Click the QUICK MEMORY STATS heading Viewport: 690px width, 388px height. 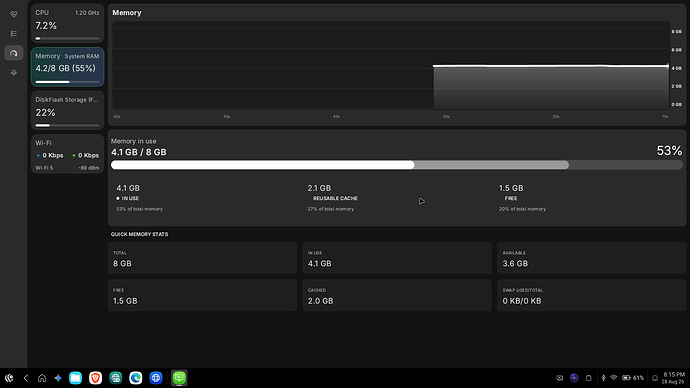click(139, 234)
